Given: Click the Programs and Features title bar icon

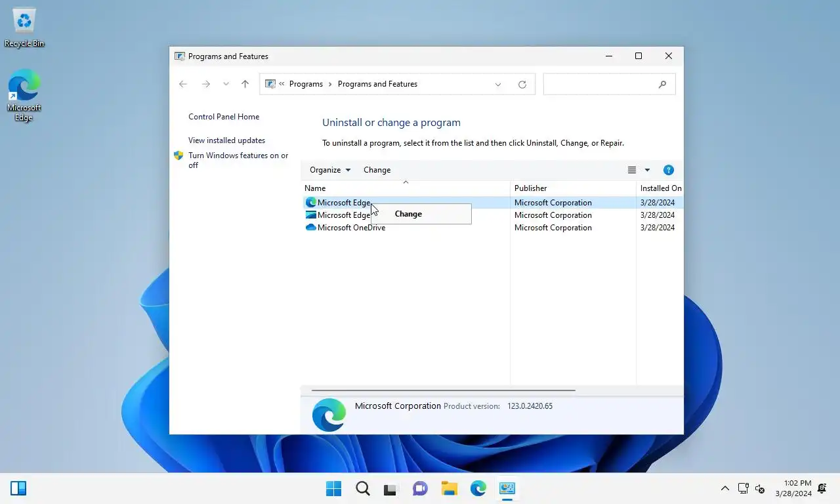Looking at the screenshot, I should pos(180,56).
